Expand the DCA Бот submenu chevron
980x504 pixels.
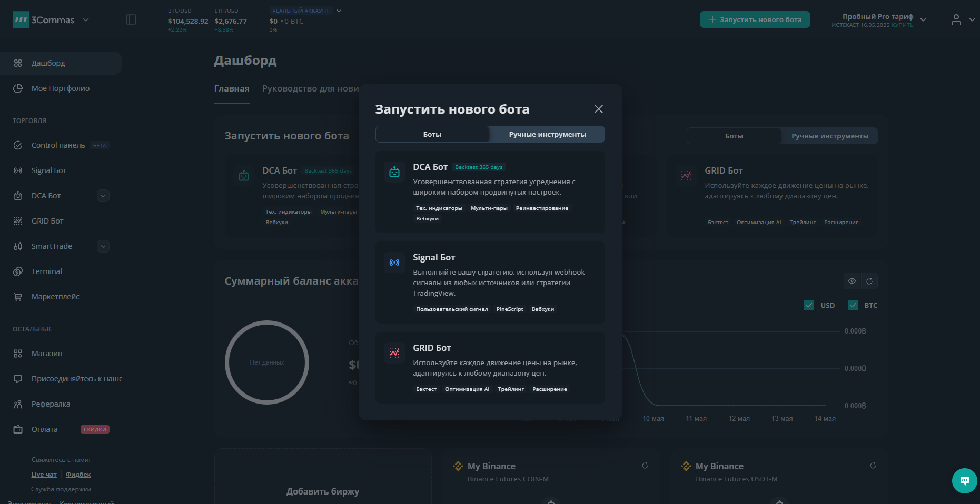[103, 196]
